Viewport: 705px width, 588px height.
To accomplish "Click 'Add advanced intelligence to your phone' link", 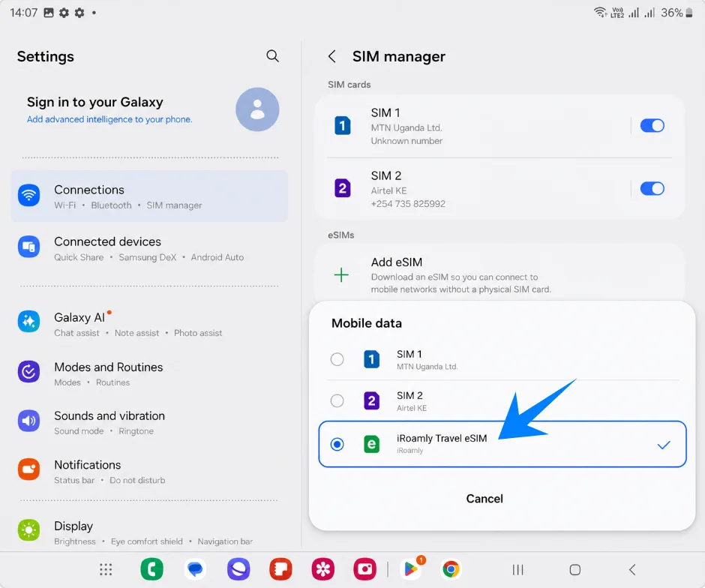I will point(109,119).
